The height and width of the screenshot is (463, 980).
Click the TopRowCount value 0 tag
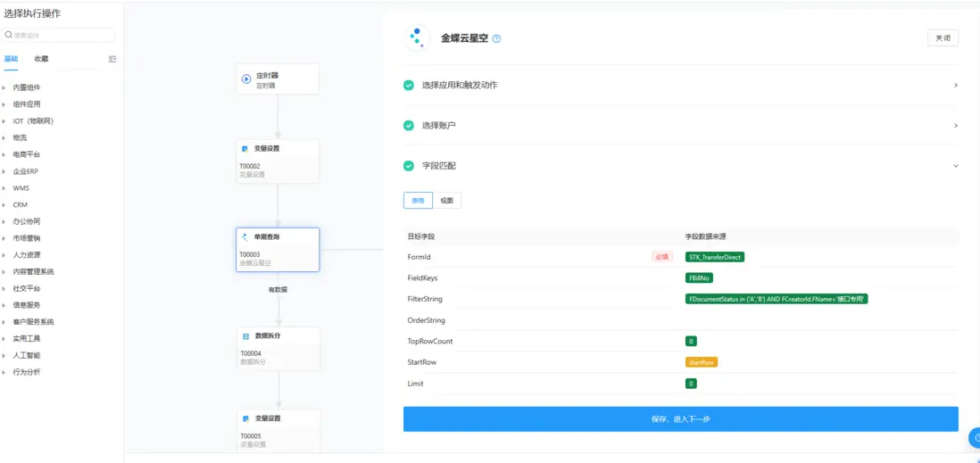pyautogui.click(x=691, y=341)
